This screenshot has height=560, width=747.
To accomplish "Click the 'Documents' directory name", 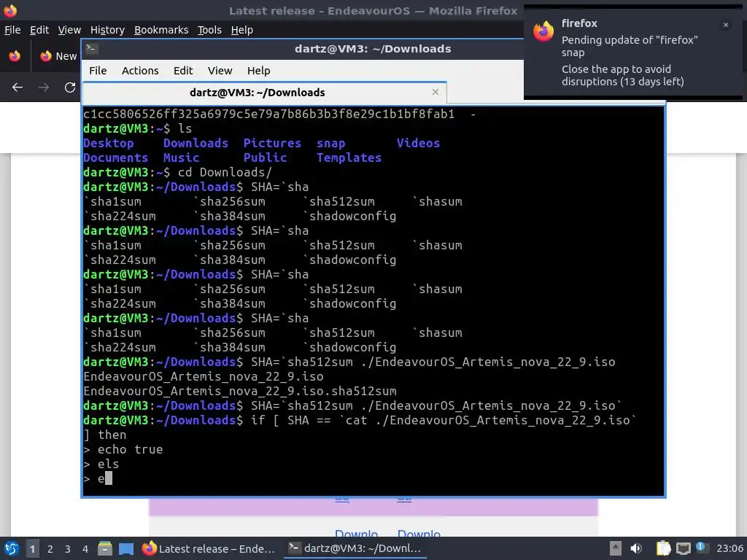I will point(115,157).
